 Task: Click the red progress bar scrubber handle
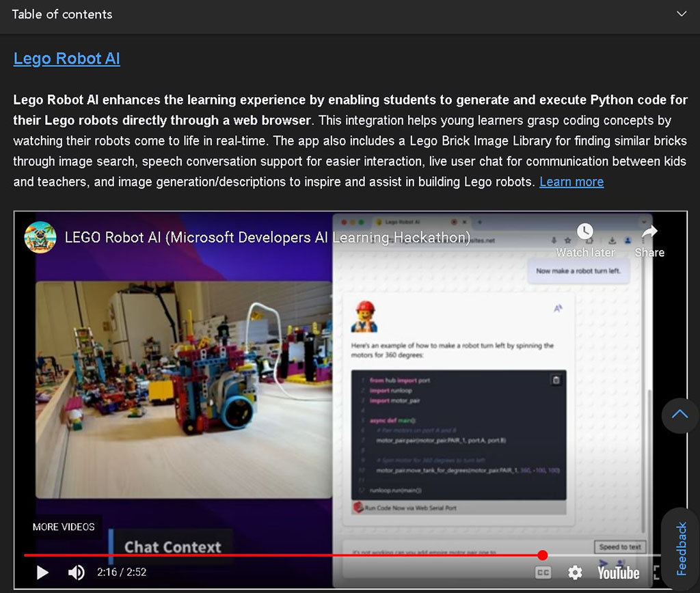pos(542,555)
